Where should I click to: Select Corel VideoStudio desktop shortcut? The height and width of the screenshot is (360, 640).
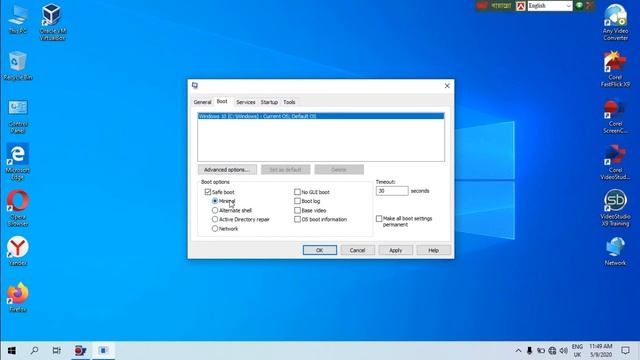click(615, 162)
